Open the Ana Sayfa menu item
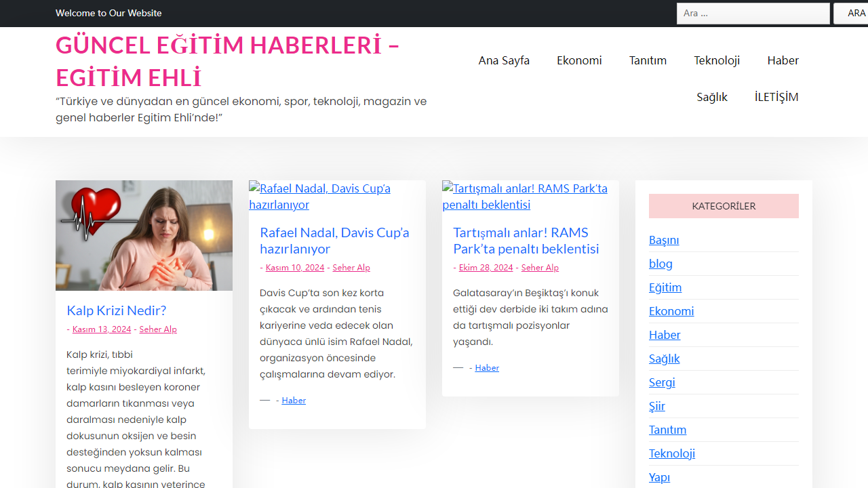868x488 pixels. click(x=504, y=60)
